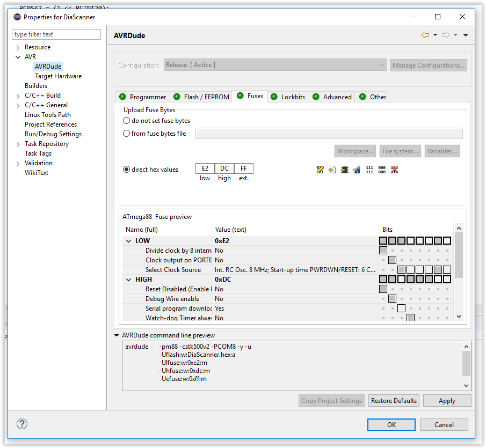This screenshot has width=486, height=448.
Task: Select Project References in the tree
Action: 50,124
